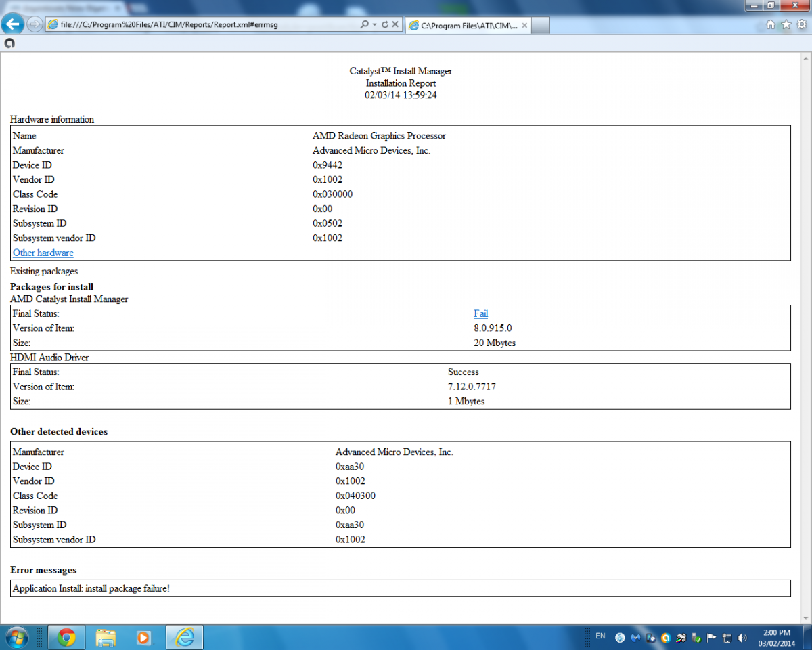Select Device ID value 0xaa30
Viewport: 812px width, 650px height.
[x=350, y=467]
